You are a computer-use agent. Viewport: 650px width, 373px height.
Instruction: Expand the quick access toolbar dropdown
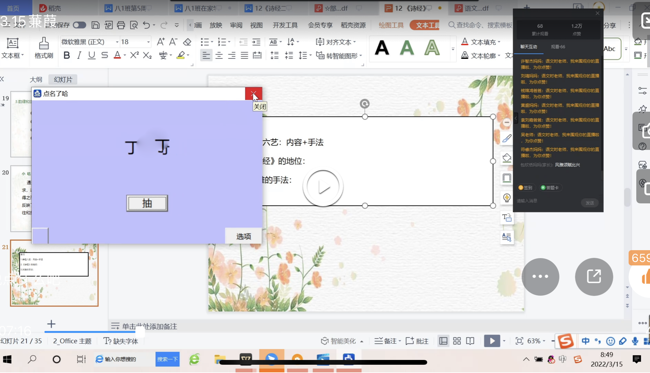click(177, 25)
